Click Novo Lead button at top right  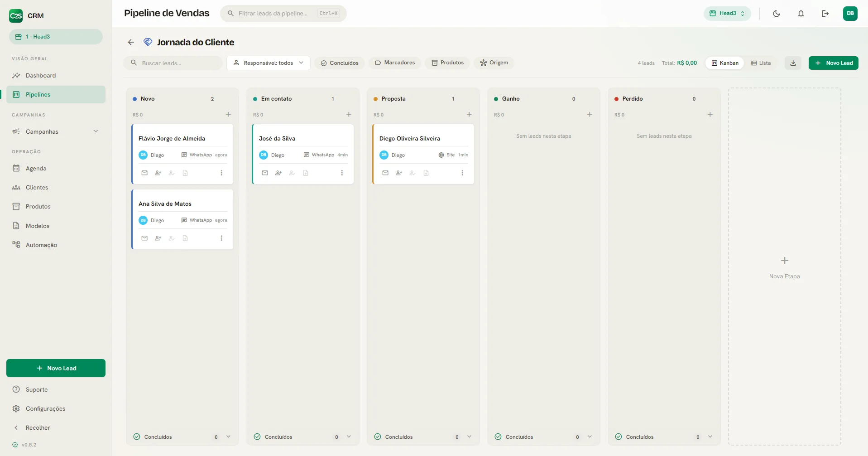click(x=834, y=63)
